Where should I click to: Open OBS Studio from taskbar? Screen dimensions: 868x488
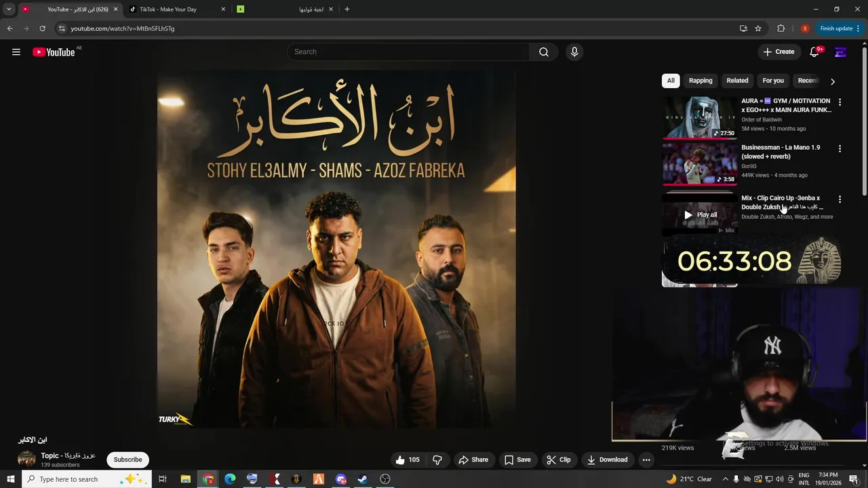coord(385,479)
